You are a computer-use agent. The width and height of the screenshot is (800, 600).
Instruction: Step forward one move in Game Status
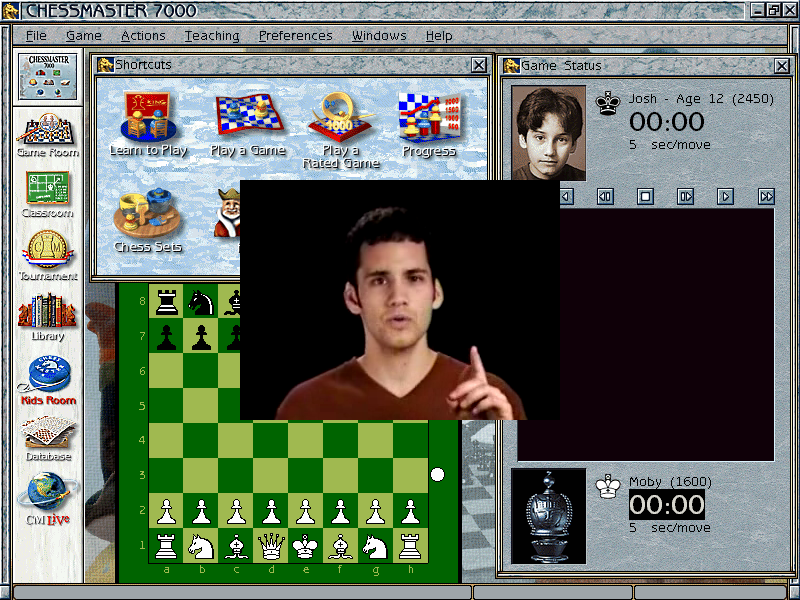pos(685,196)
